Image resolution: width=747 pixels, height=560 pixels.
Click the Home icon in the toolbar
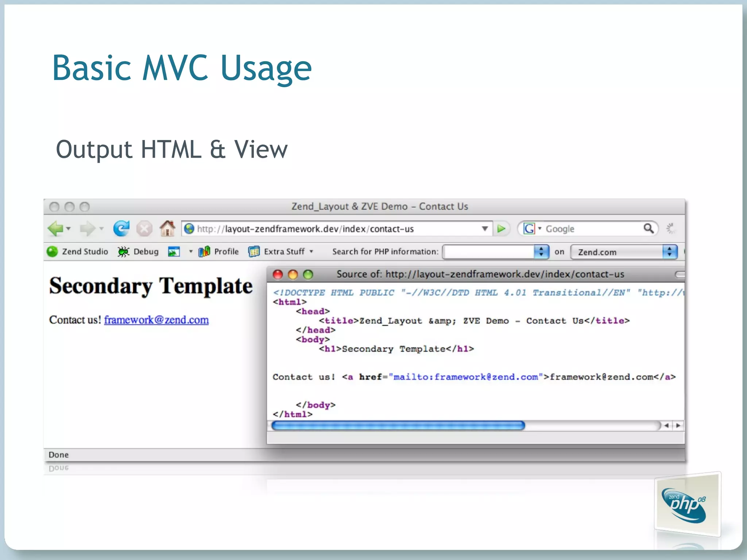point(167,228)
